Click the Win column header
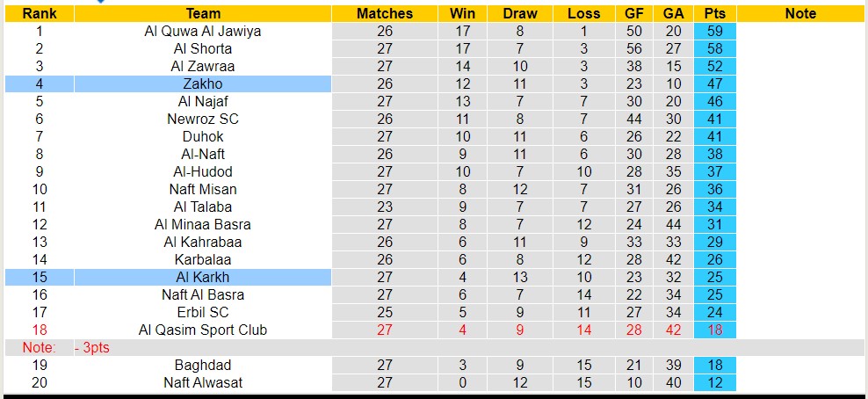The image size is (868, 399). tap(462, 13)
